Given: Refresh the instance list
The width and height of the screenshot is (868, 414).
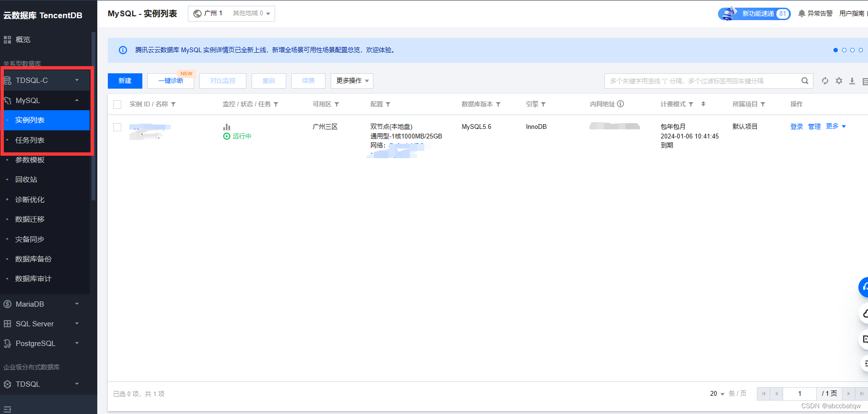Looking at the screenshot, I should point(825,81).
